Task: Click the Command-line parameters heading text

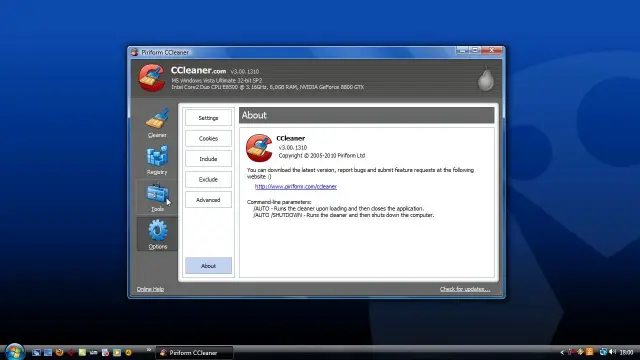Action: [279, 202]
